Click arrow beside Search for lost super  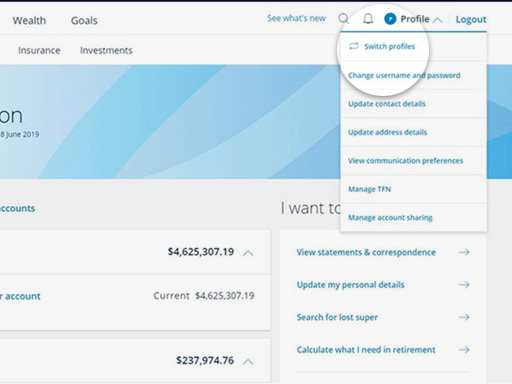pyautogui.click(x=464, y=317)
